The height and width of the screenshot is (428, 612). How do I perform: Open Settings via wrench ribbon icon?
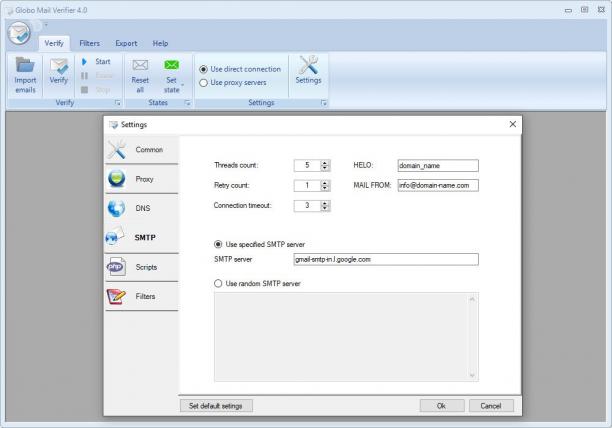[x=308, y=65]
